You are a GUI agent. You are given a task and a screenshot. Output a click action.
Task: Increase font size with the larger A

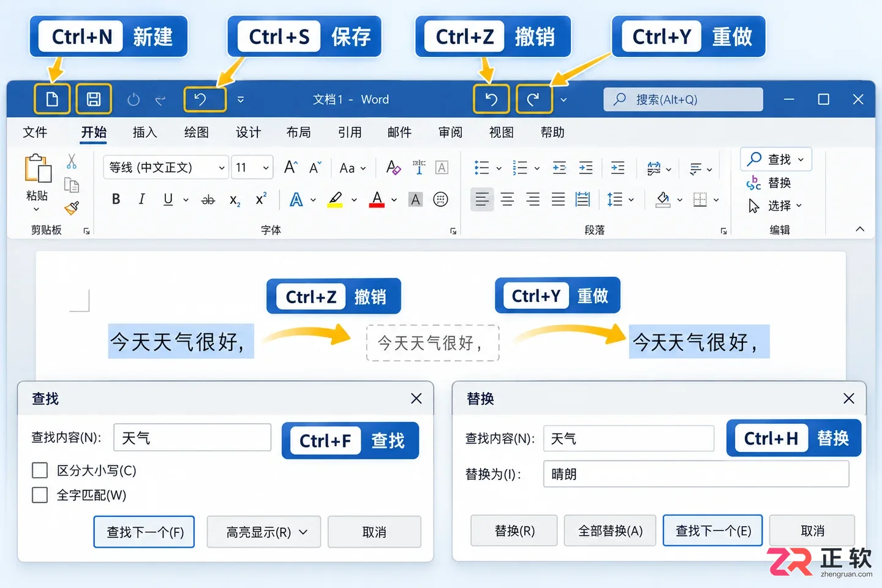pos(290,167)
